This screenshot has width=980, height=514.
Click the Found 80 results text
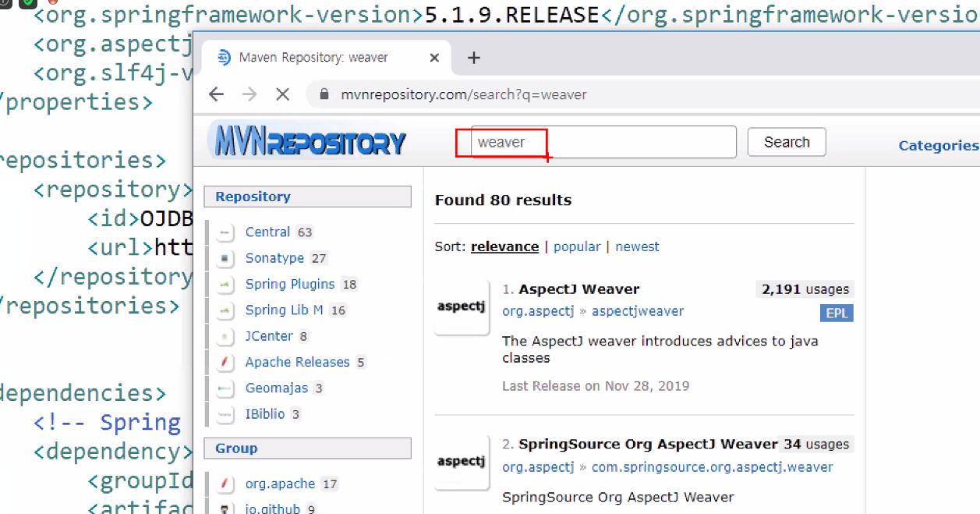pyautogui.click(x=503, y=200)
